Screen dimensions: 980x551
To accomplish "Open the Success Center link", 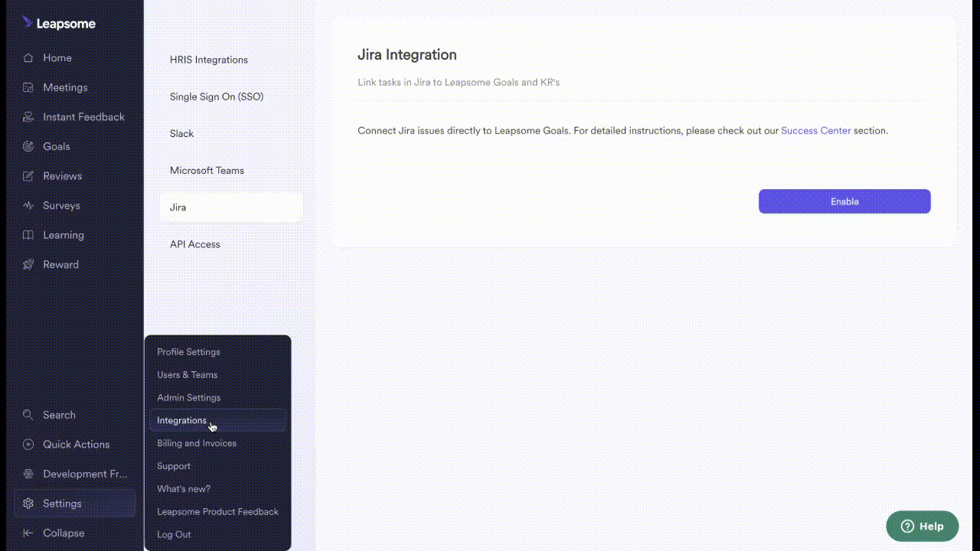I will (815, 130).
